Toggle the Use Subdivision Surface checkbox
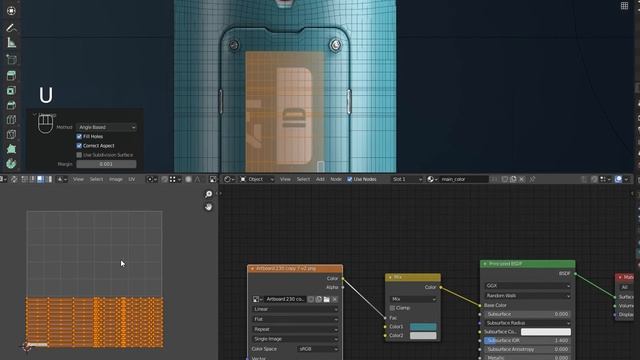The height and width of the screenshot is (360, 640). point(79,155)
